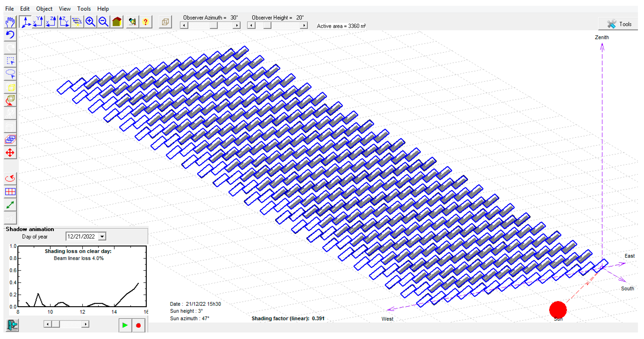The height and width of the screenshot is (339, 644).
Task: Switch to perspective 3D axes view
Action: [x=25, y=22]
